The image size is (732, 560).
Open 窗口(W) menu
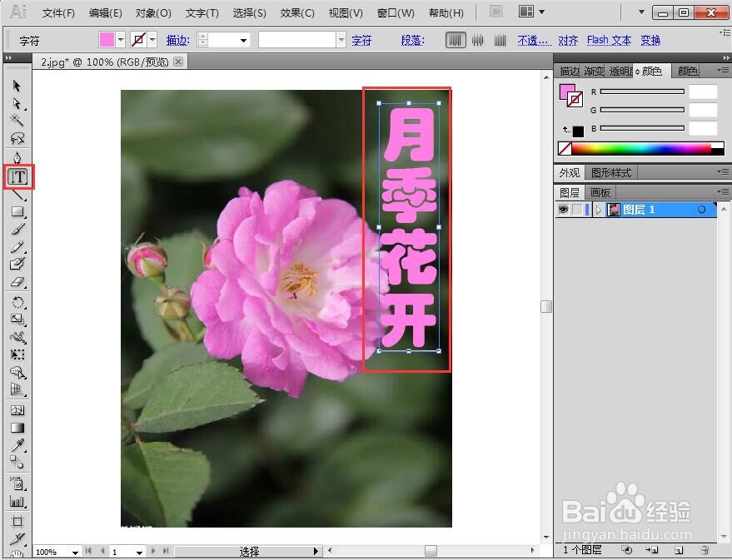396,13
